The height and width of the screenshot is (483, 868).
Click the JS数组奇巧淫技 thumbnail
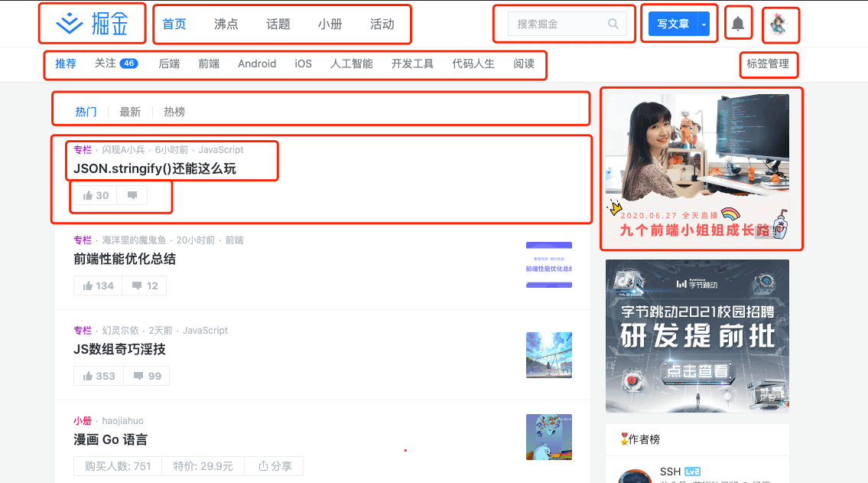[x=548, y=355]
